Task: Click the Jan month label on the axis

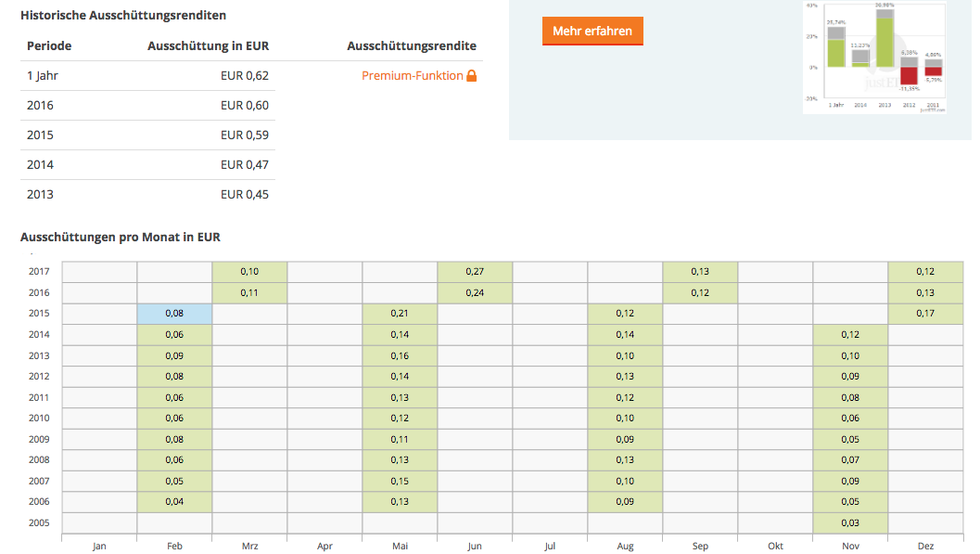Action: (99, 547)
